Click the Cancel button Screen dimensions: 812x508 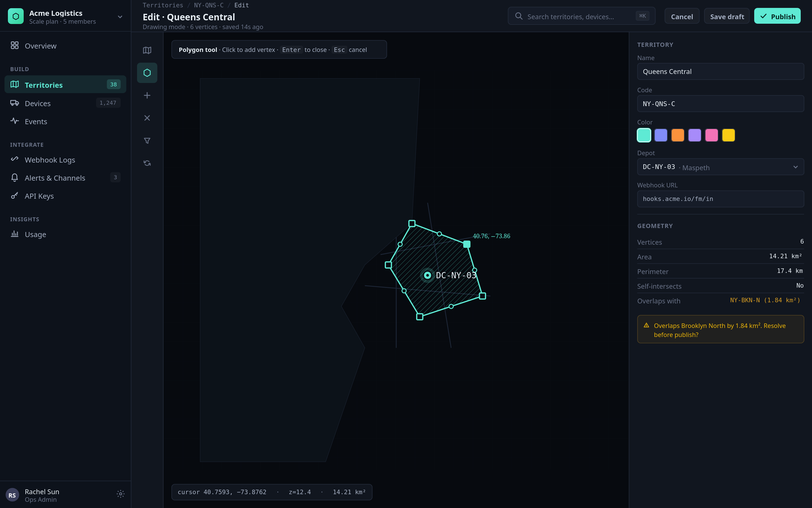(x=682, y=16)
